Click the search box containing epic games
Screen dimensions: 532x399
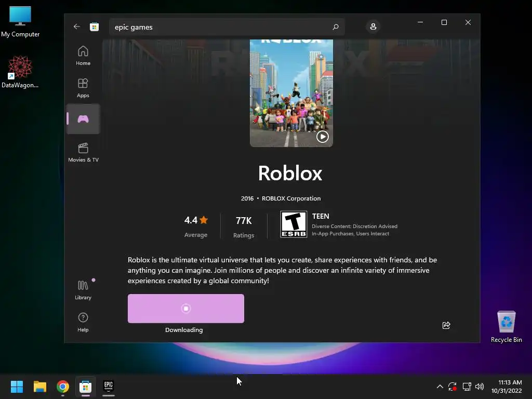pyautogui.click(x=227, y=27)
